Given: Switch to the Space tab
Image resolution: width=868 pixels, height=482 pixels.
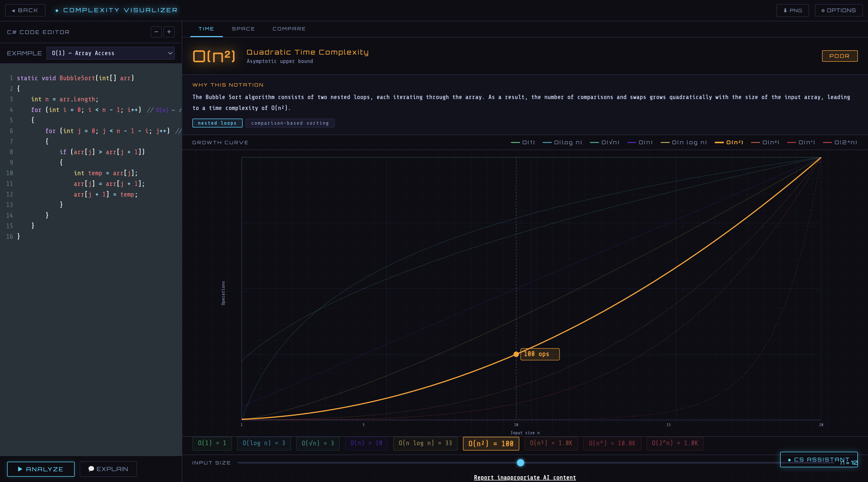Looking at the screenshot, I should (243, 29).
